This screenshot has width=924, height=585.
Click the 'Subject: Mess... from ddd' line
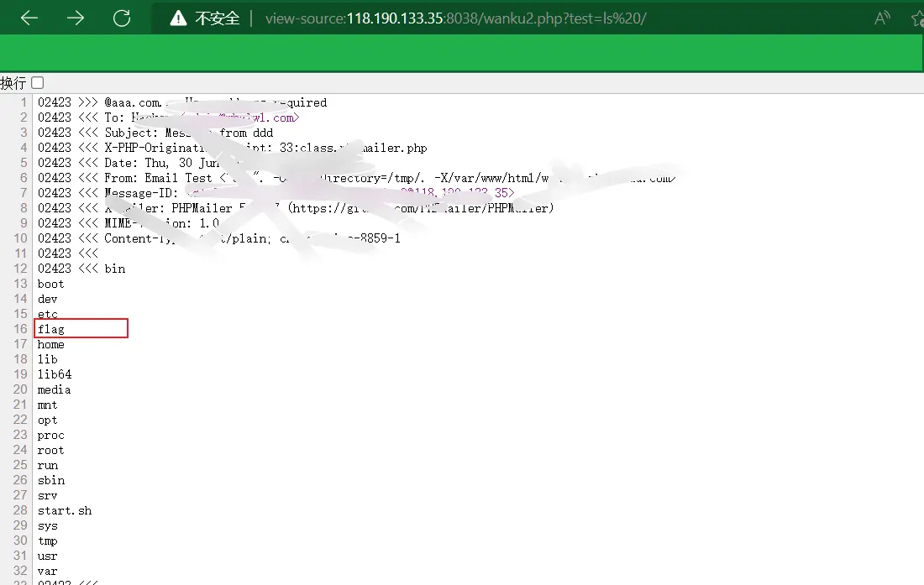pyautogui.click(x=155, y=133)
